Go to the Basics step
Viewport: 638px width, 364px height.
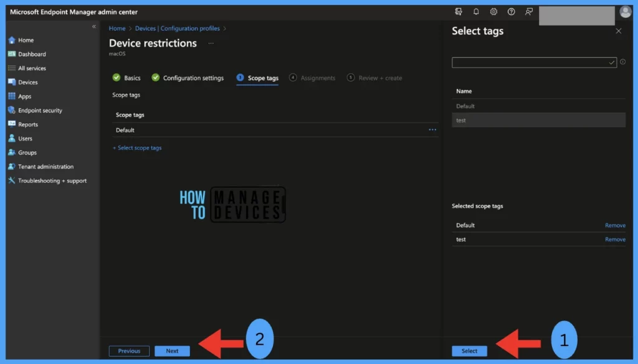click(x=126, y=78)
